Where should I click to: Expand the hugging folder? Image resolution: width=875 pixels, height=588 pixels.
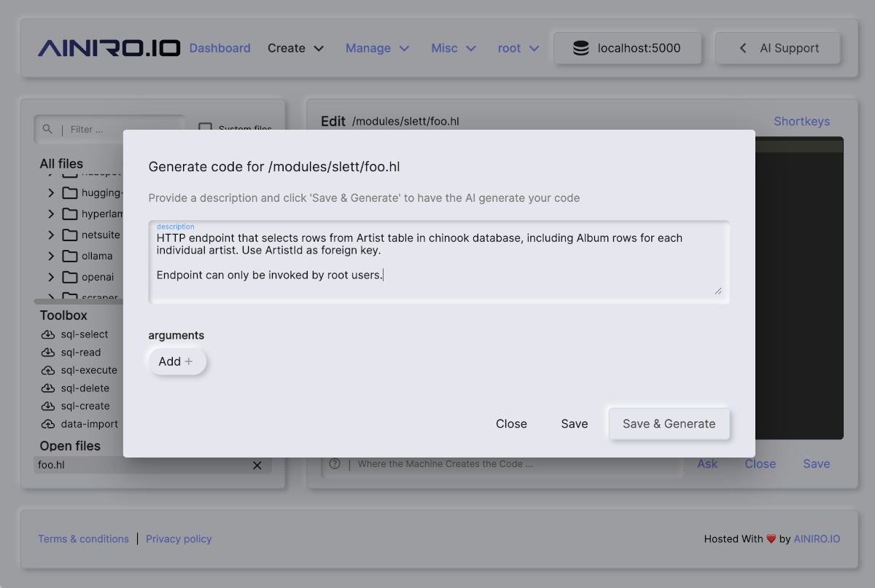(x=51, y=193)
